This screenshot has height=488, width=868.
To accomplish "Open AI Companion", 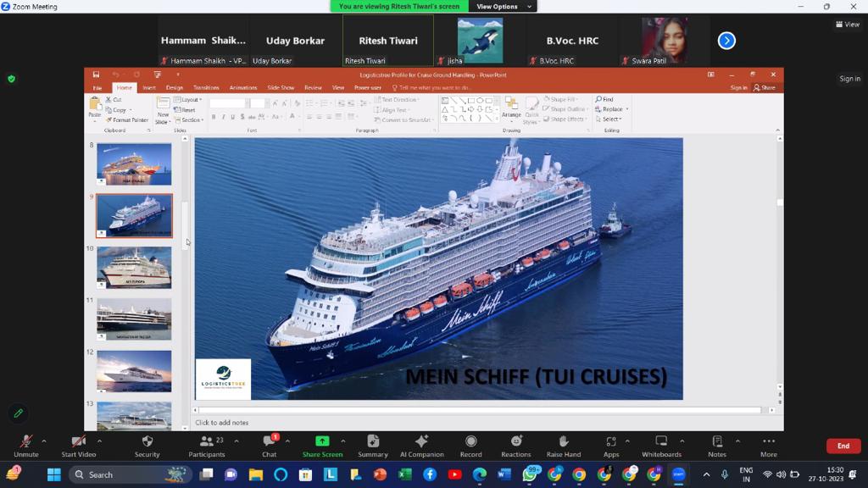I will [422, 446].
